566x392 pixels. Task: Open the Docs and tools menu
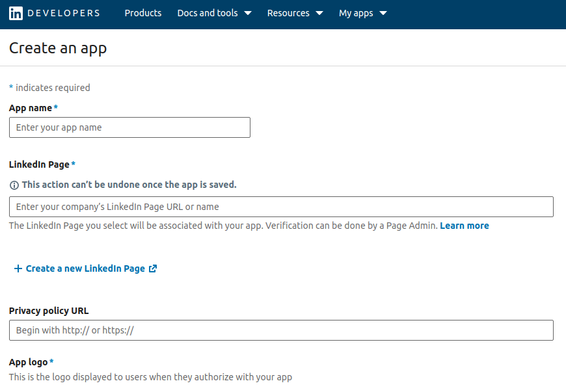tap(215, 13)
